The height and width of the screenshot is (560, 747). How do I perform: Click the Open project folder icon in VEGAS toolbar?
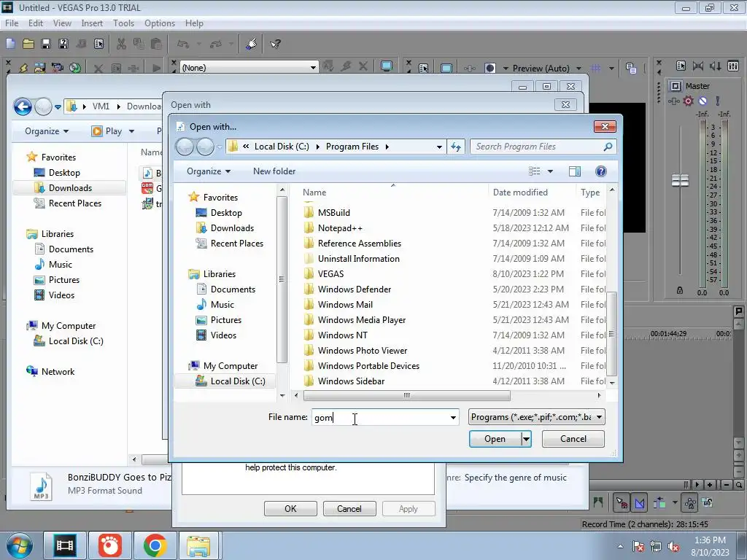pos(28,44)
